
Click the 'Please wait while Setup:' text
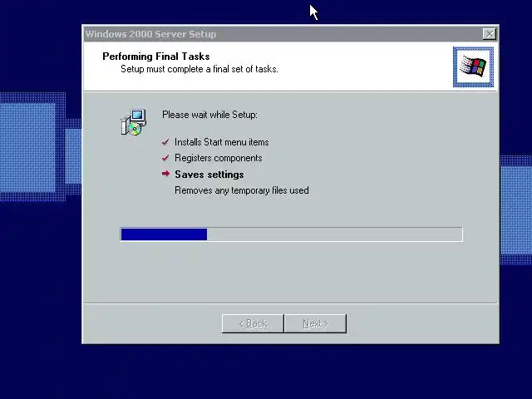point(209,115)
